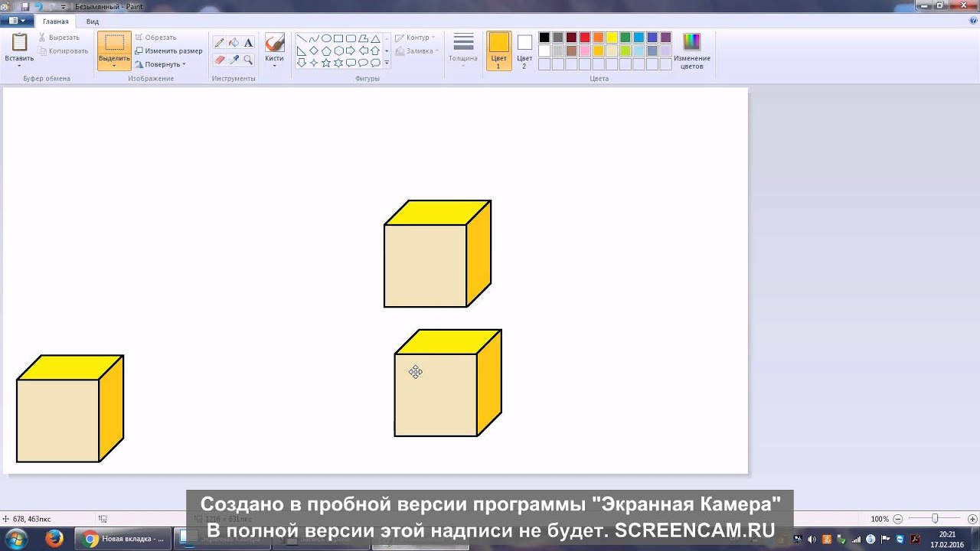The width and height of the screenshot is (980, 551).
Task: Choose the Polygon shape
Action: tap(363, 38)
